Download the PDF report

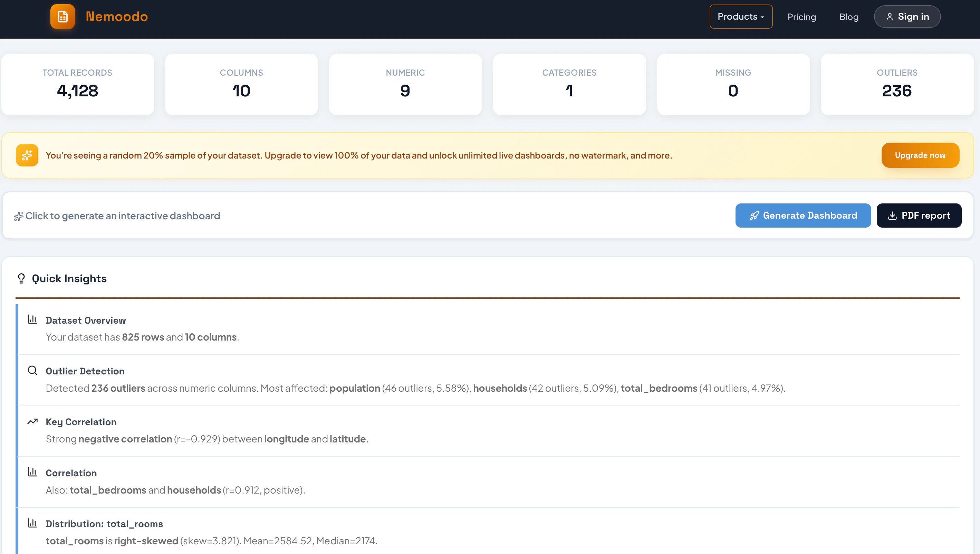919,216
